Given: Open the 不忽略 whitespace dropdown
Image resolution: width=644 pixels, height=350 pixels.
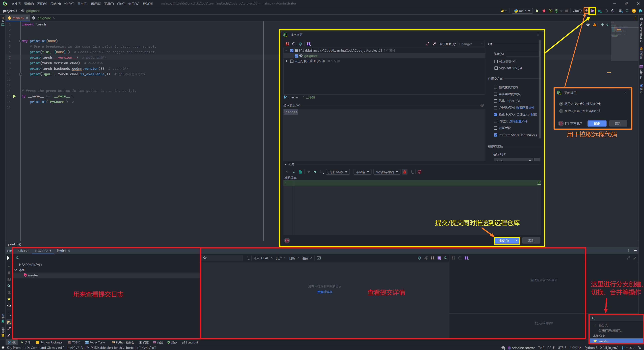Looking at the screenshot, I should coord(362,172).
